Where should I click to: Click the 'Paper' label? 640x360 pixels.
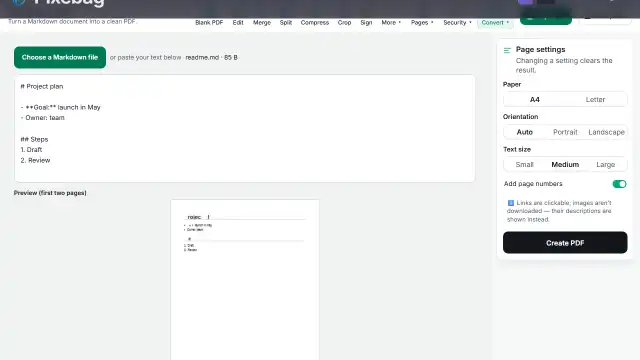point(512,84)
